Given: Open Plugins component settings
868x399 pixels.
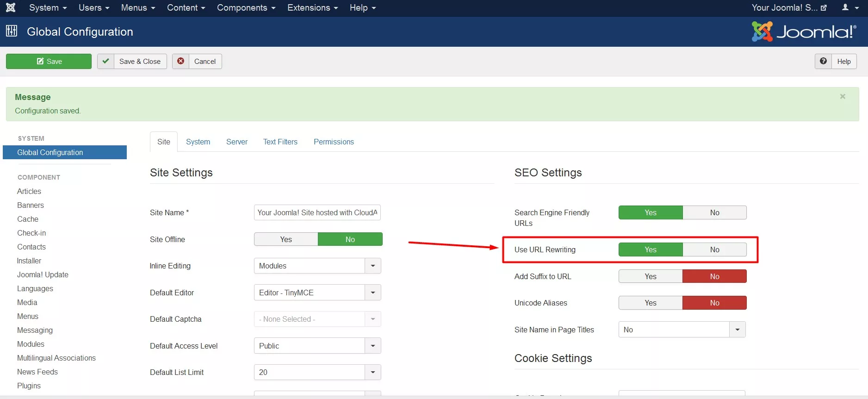Looking at the screenshot, I should [29, 386].
